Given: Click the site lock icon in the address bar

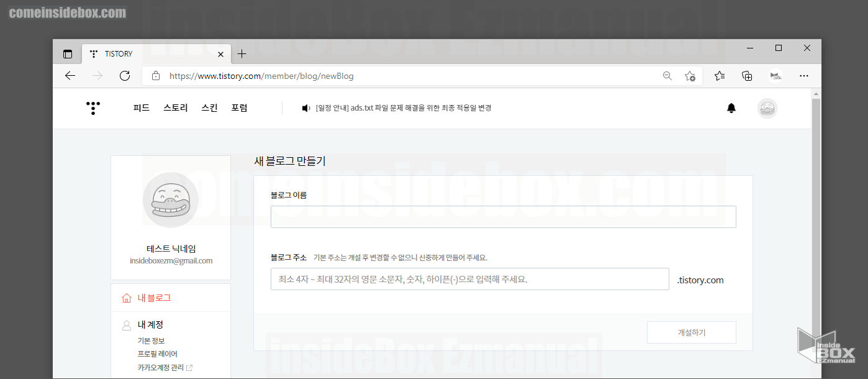Looking at the screenshot, I should [156, 76].
